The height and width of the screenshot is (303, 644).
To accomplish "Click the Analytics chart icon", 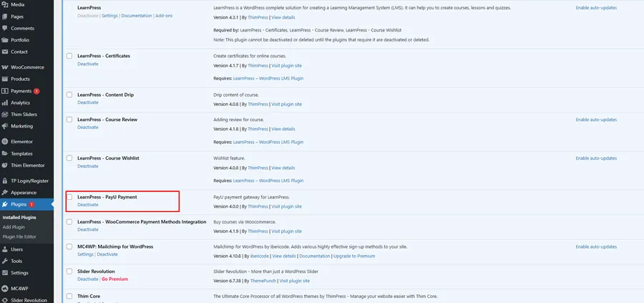I will pyautogui.click(x=5, y=102).
